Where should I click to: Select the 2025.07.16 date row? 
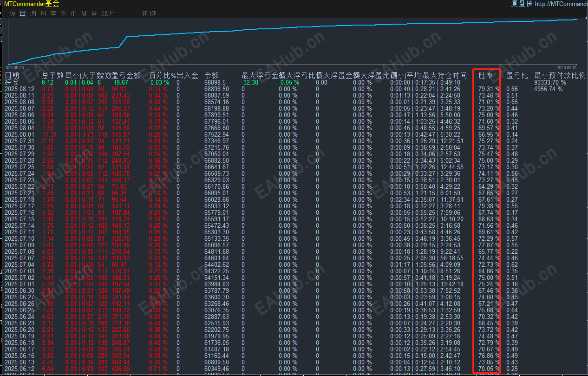pos(20,212)
